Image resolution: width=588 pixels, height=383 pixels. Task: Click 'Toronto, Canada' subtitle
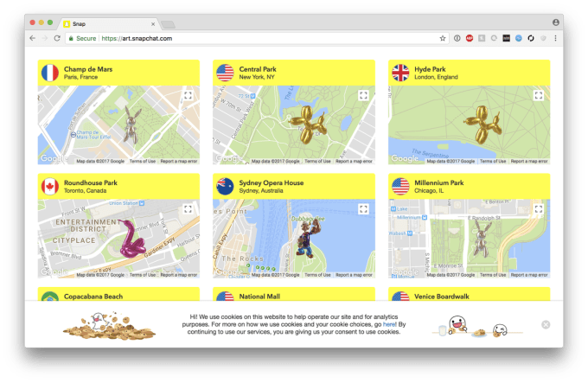coord(85,191)
